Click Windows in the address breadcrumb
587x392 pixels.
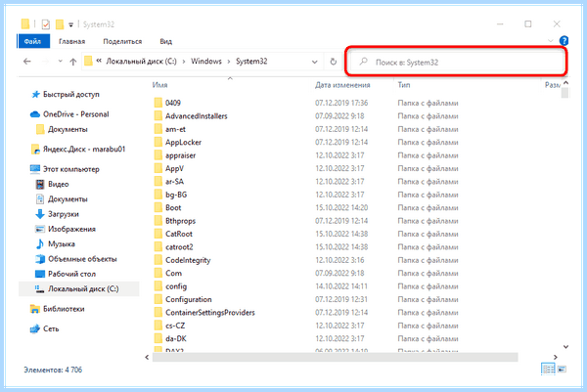[206, 62]
